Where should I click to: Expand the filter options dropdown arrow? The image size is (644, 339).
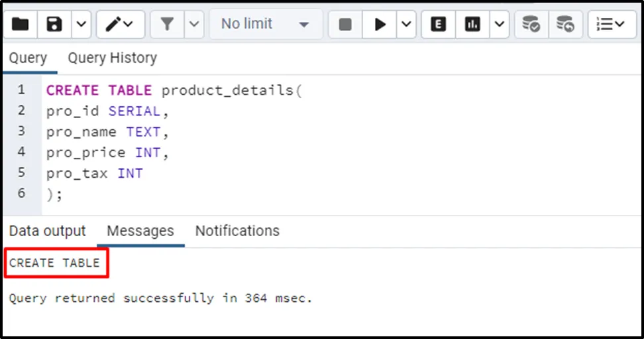[193, 25]
